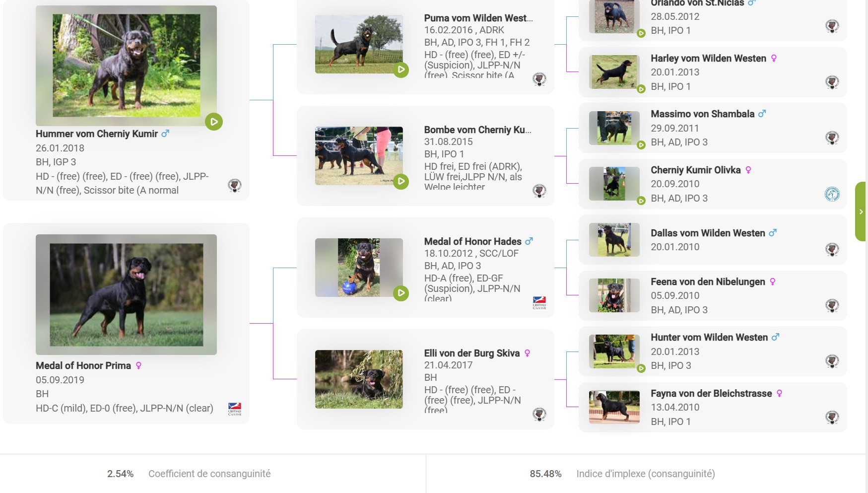Viewport: 868px width, 493px height.
Task: Play video on Hummer vom Cherniy Kumir photo
Action: [x=214, y=122]
